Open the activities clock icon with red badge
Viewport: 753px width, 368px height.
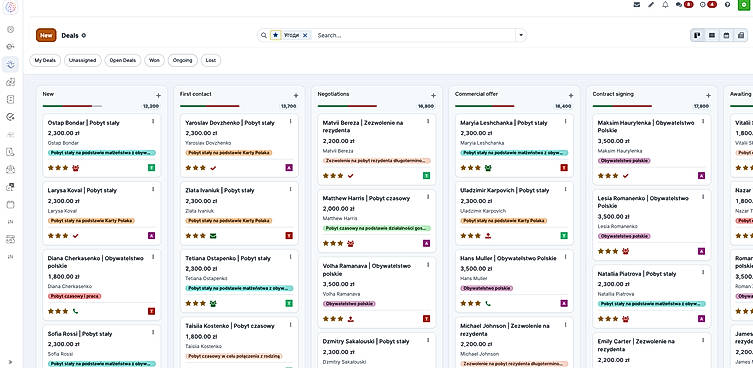(708, 5)
